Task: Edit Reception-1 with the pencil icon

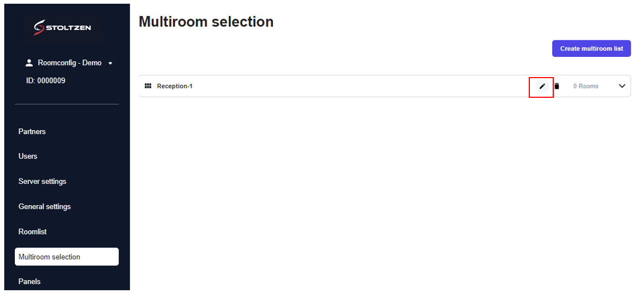Action: (x=542, y=86)
